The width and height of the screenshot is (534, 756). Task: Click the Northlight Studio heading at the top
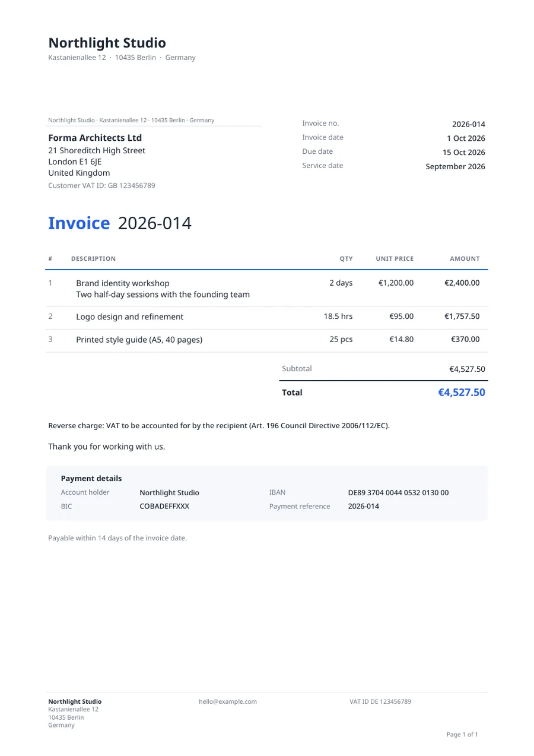point(107,43)
